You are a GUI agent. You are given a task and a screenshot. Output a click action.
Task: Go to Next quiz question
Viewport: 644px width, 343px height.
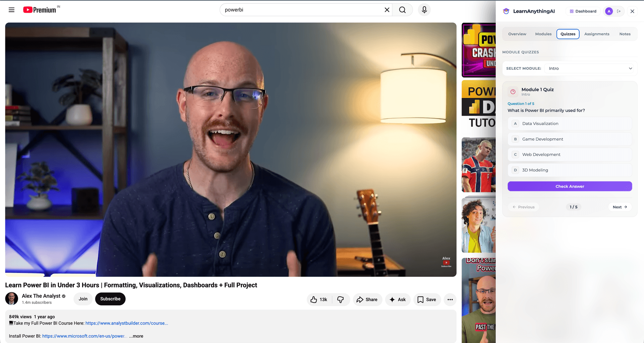click(x=620, y=207)
